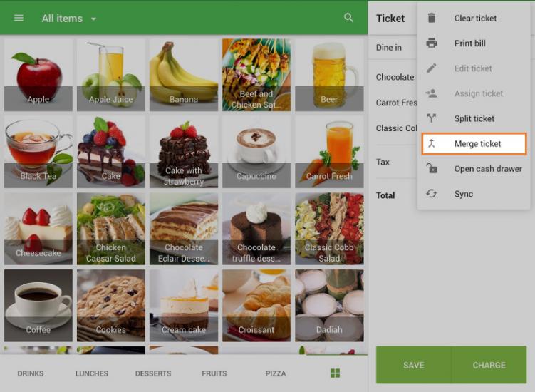The width and height of the screenshot is (535, 392).
Task: Switch to the green grid view icon
Action: click(335, 373)
